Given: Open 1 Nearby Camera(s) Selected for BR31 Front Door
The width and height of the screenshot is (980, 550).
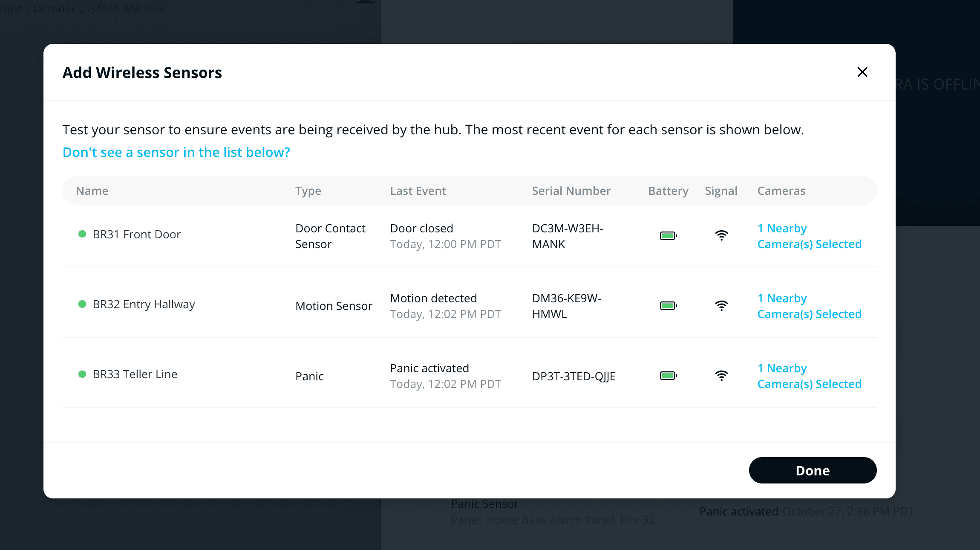Looking at the screenshot, I should 809,236.
